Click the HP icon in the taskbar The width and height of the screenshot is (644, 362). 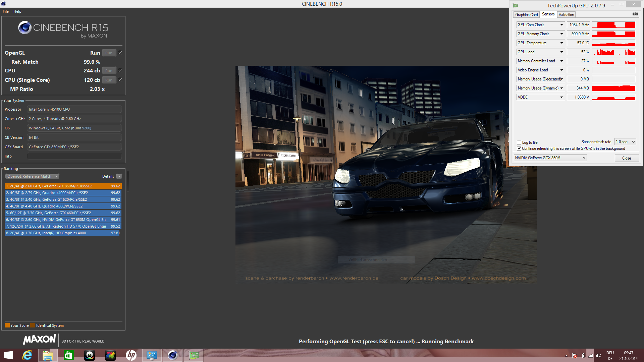click(x=131, y=355)
